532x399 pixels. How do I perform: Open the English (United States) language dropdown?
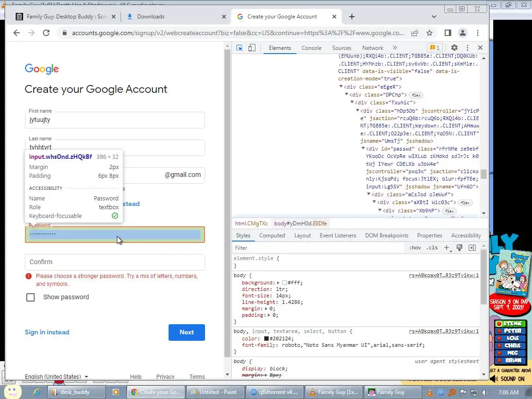[56, 377]
